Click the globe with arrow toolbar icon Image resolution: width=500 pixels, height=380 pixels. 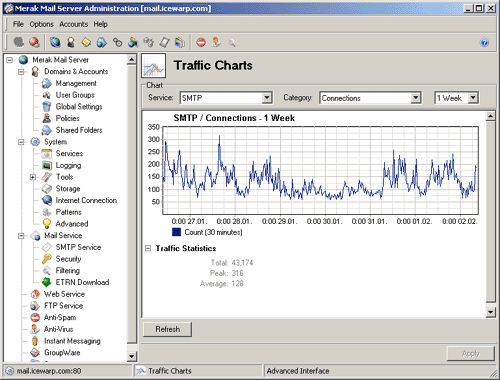pyautogui.click(x=102, y=42)
